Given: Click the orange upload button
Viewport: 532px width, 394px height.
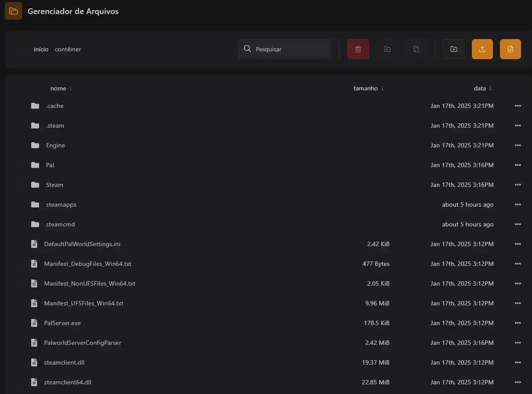Looking at the screenshot, I should coord(482,49).
